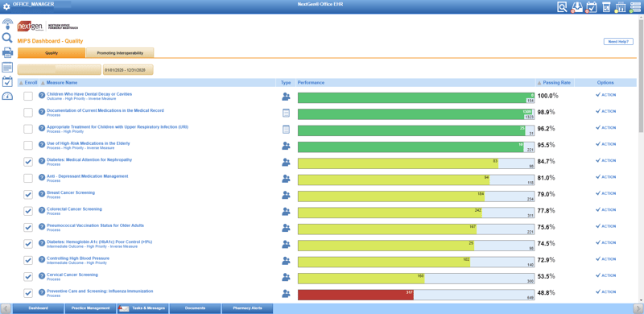The image size is (644, 314).
Task: Open Pneumococcal Vaccination Status for Older Adults link
Action: (95, 225)
